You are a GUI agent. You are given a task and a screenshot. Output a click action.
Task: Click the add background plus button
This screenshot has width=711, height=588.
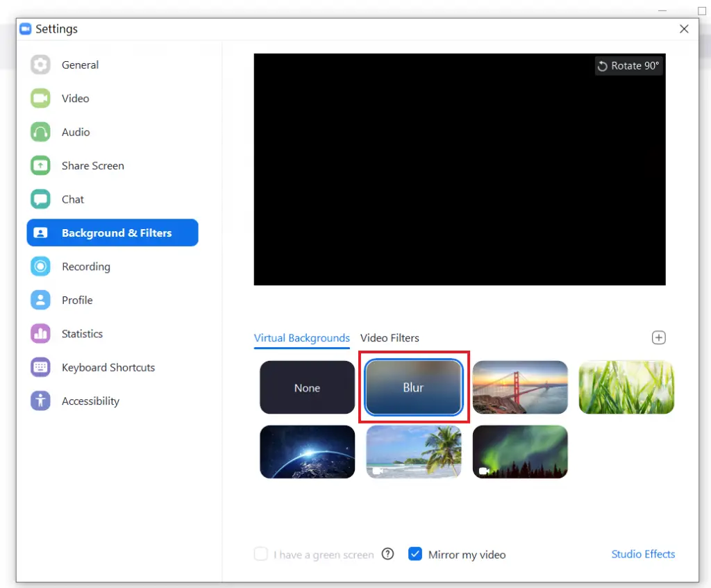point(658,337)
